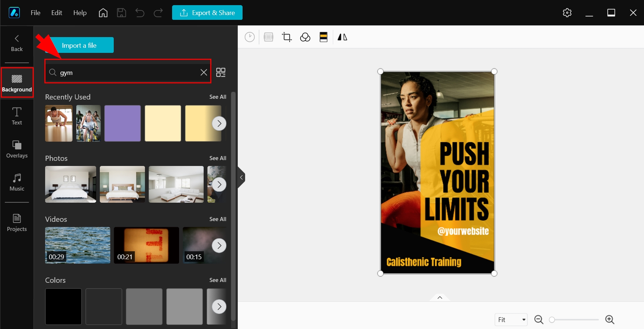Open the Overlays panel
This screenshot has width=644, height=329.
click(x=17, y=149)
